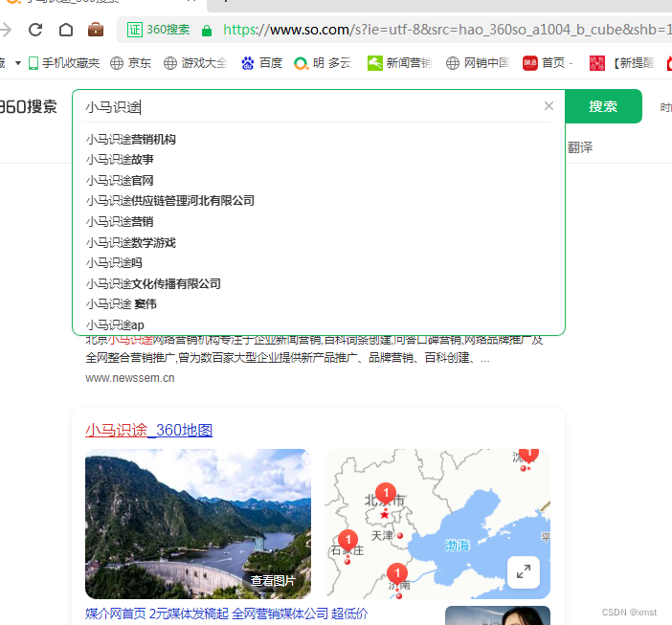Expand the bookmarks dropdown arrow before 手机收藏夹
The height and width of the screenshot is (625, 672).
18,63
